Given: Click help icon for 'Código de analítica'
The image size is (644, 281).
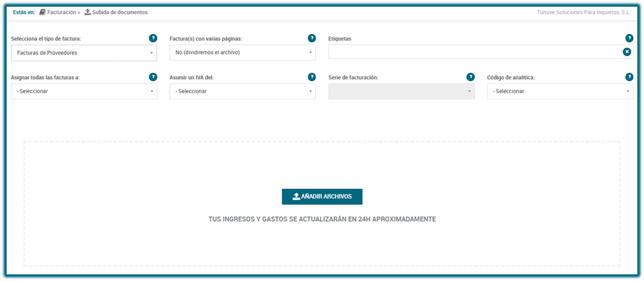Looking at the screenshot, I should (x=629, y=77).
